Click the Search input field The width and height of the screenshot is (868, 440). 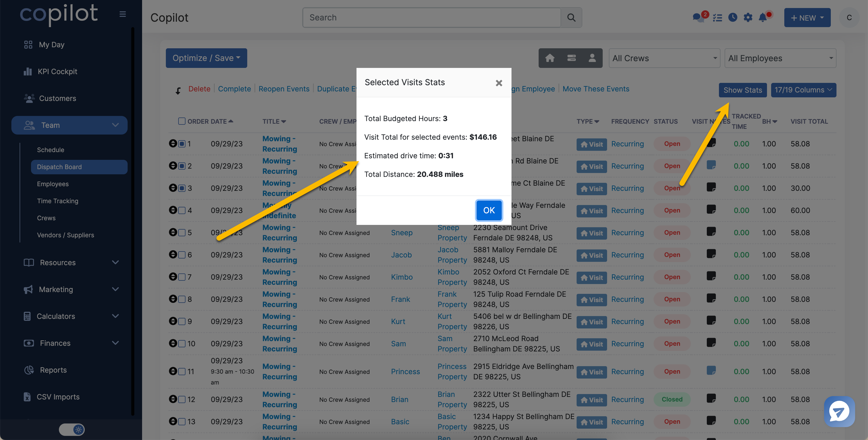coord(432,18)
